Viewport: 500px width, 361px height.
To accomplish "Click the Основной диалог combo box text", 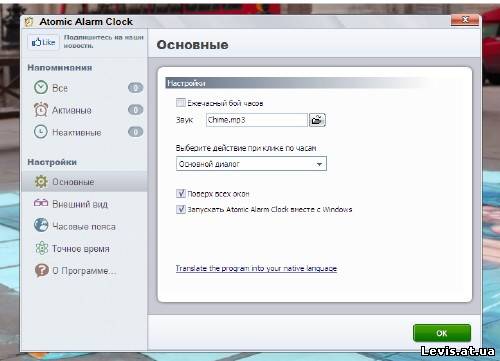I will tap(209, 164).
